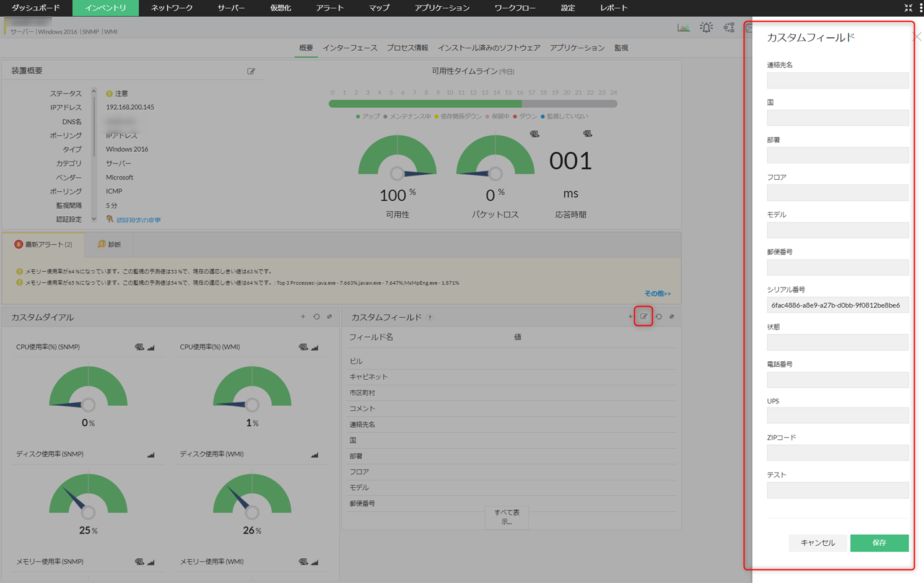Click the 電話番号 input field
Viewport: 924px width, 583px height.
coord(838,380)
